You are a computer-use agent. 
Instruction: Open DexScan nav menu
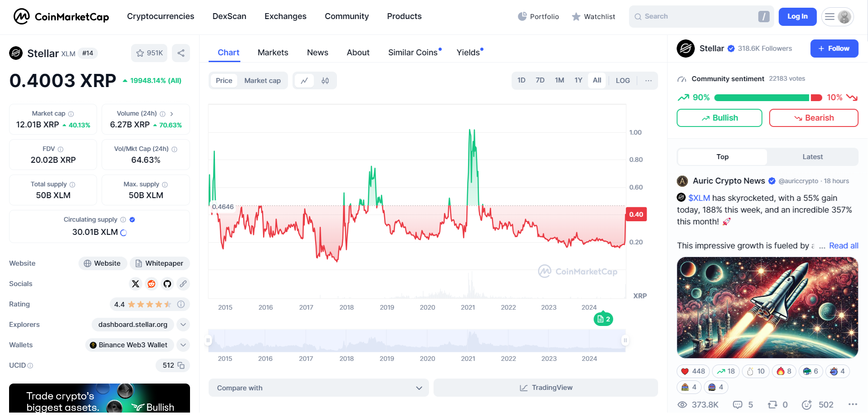pos(229,16)
